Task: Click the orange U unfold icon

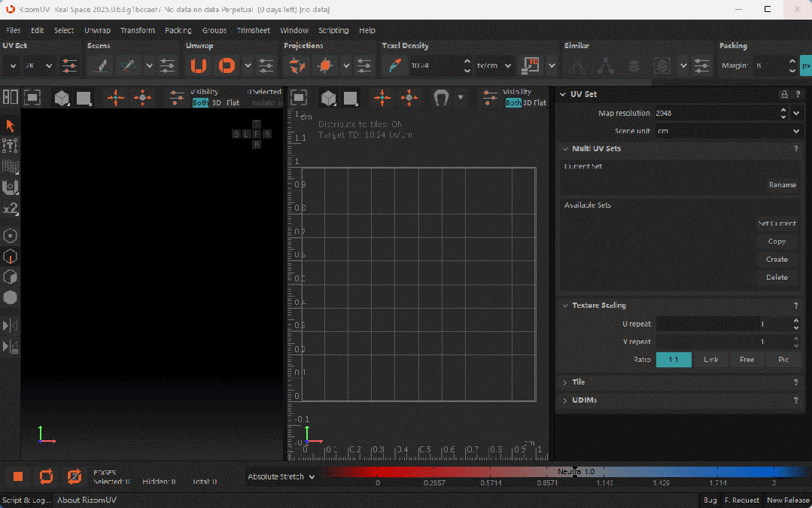Action: tap(199, 65)
